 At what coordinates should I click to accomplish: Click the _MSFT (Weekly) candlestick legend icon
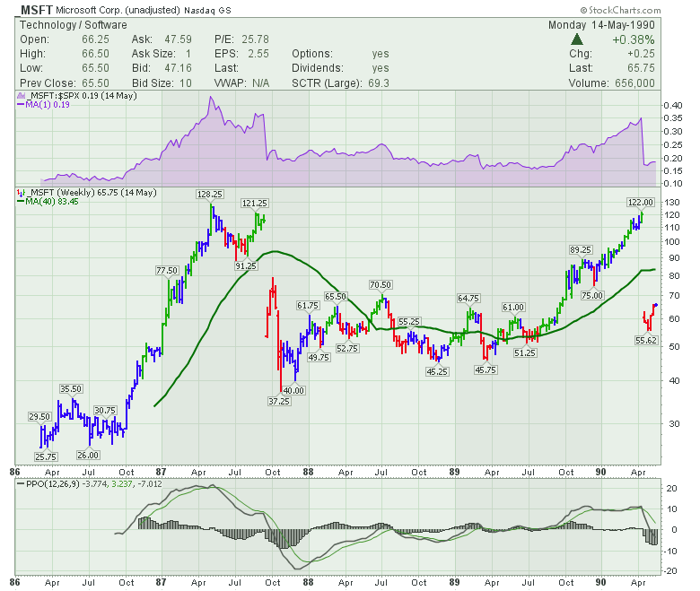point(21,193)
